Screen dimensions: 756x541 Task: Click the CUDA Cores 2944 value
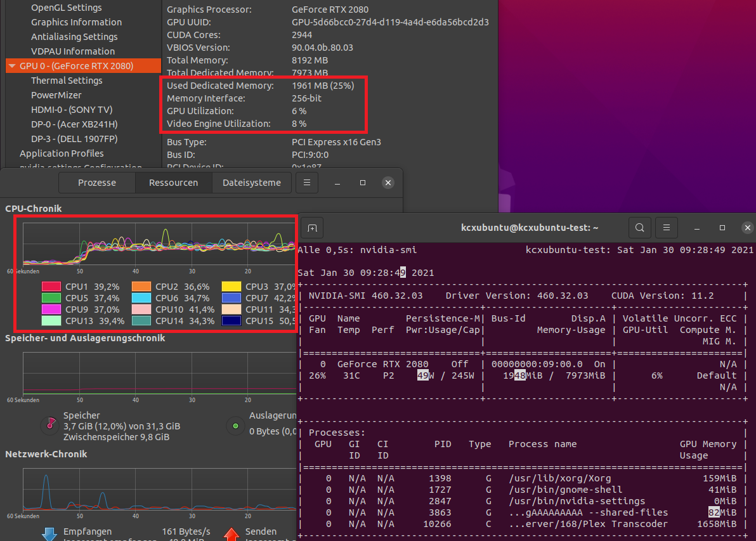(x=302, y=35)
